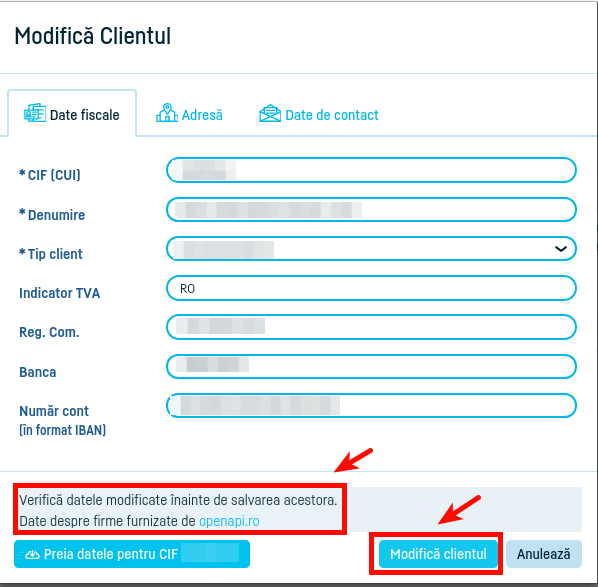
Task: Click the Modifică Clientul dialog title
Action: coord(93,36)
